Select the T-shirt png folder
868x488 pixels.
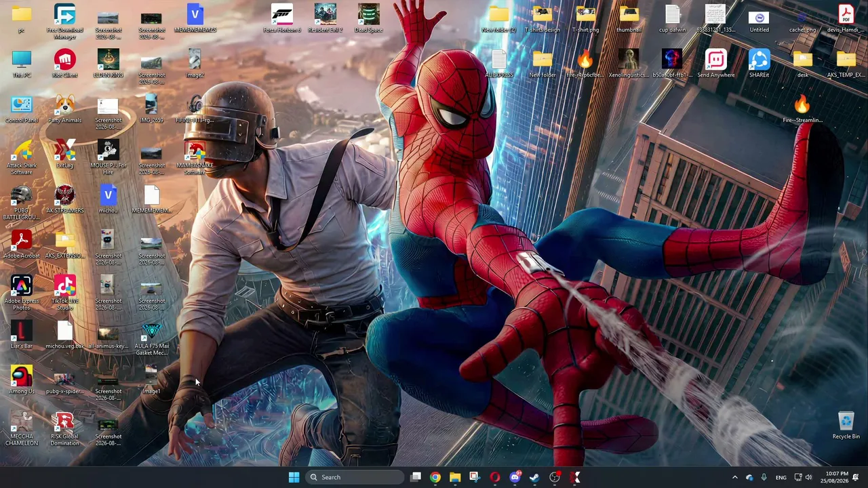[x=586, y=19]
